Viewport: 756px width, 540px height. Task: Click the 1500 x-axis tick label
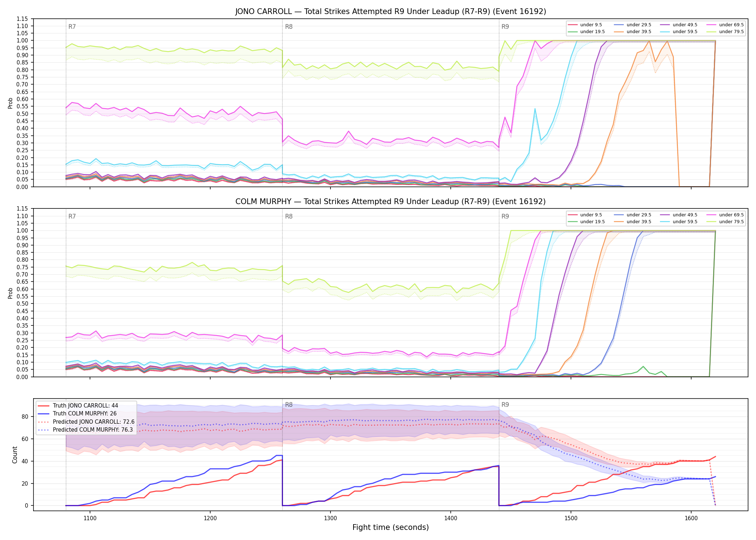pyautogui.click(x=571, y=518)
